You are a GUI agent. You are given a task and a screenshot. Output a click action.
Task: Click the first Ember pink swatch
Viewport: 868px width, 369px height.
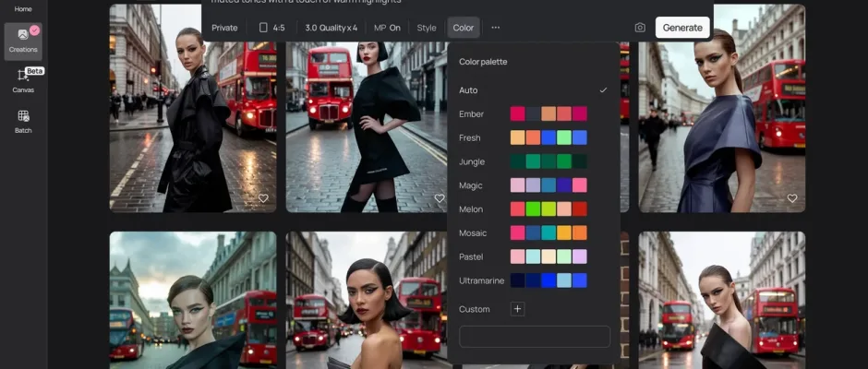[x=518, y=114]
